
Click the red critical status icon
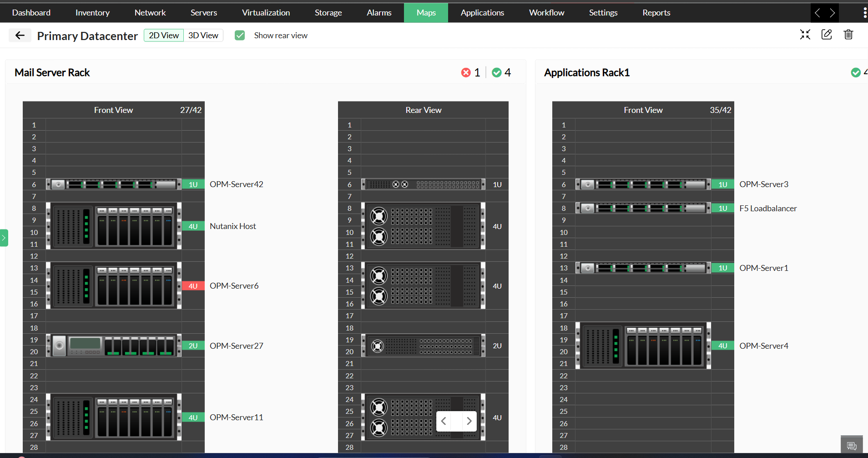466,72
